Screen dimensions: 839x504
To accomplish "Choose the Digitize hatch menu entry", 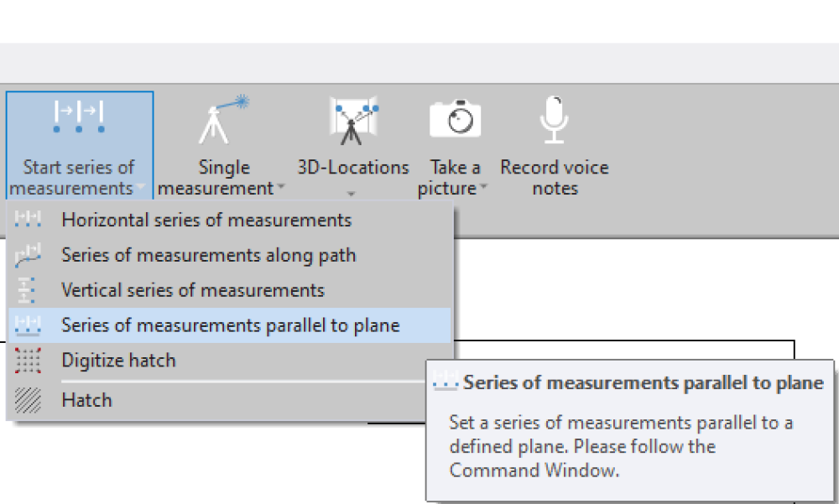I will coord(117,360).
